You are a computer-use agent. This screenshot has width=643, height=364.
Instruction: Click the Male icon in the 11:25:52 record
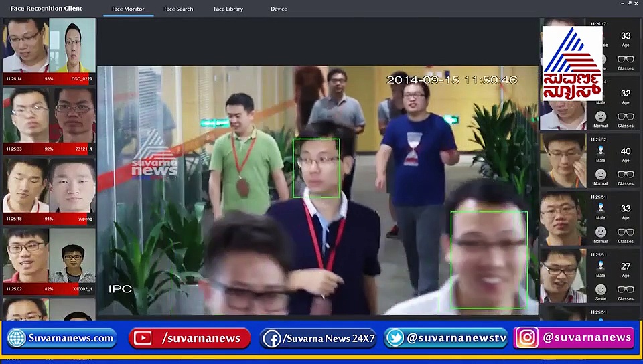(x=601, y=151)
